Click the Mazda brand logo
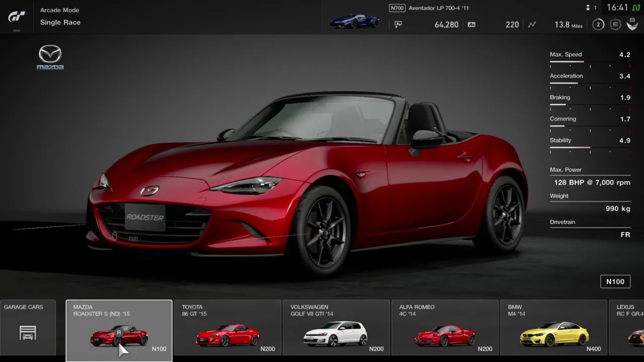The width and height of the screenshot is (644, 362). pyautogui.click(x=50, y=57)
